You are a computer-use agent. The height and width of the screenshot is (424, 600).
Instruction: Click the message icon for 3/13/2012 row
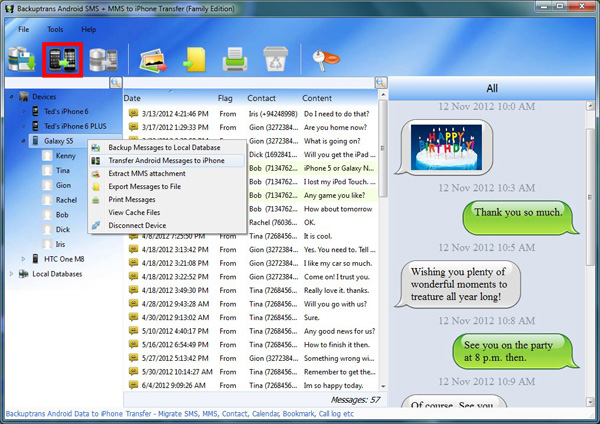(x=133, y=113)
